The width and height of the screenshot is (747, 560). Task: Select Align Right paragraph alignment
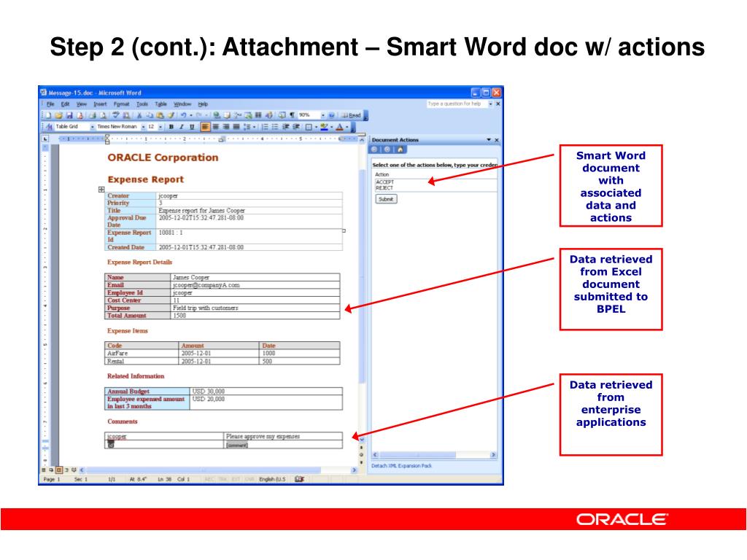click(x=226, y=127)
